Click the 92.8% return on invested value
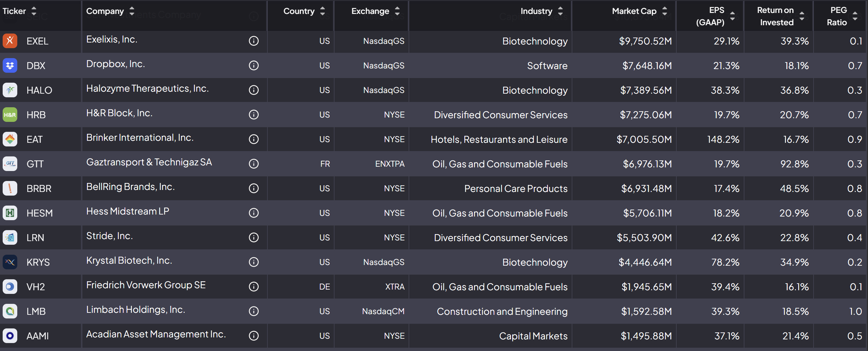 click(x=794, y=164)
